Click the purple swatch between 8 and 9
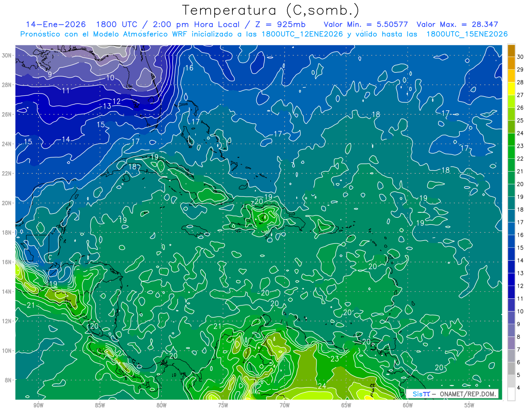Screen dimensions: 532x411 click(x=511, y=330)
